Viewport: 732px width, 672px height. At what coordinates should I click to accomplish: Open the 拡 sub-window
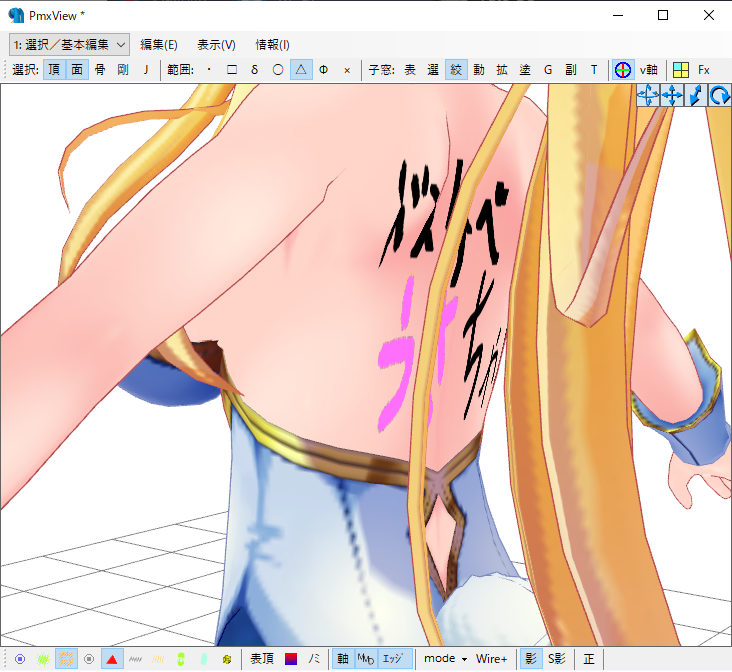tap(502, 70)
